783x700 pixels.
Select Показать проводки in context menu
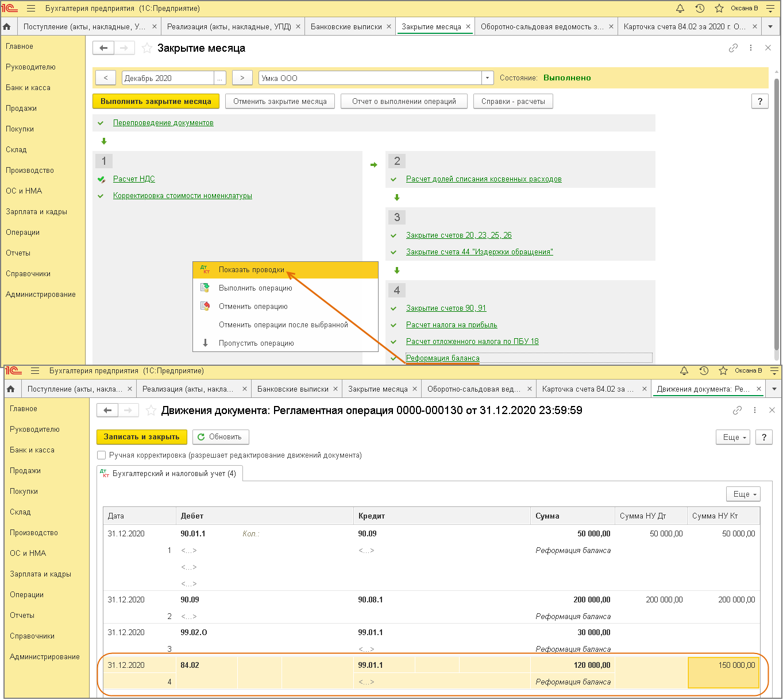(x=251, y=270)
